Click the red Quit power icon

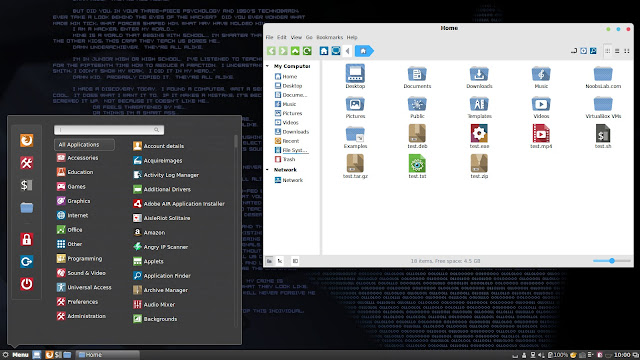27,284
